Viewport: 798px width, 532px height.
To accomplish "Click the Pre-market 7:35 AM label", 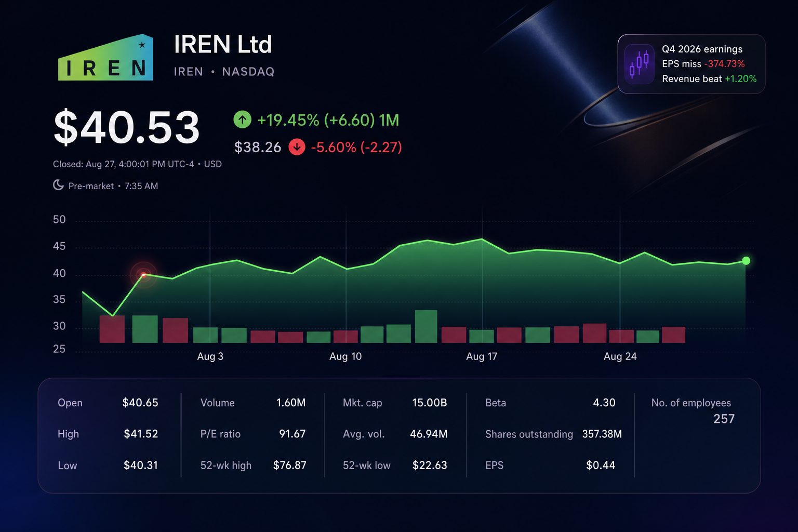I will tap(113, 186).
